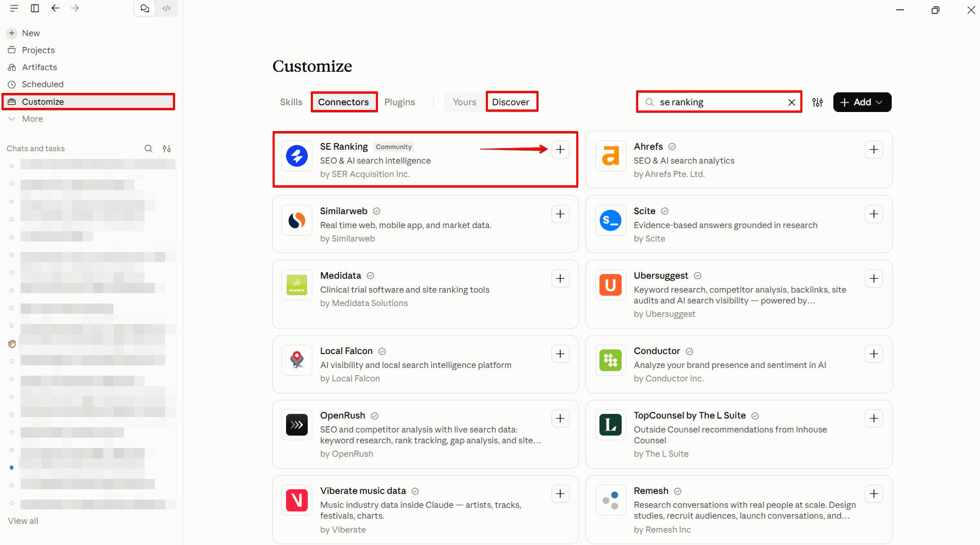Open the Similarweb connector title
Image resolution: width=980 pixels, height=545 pixels.
point(343,211)
